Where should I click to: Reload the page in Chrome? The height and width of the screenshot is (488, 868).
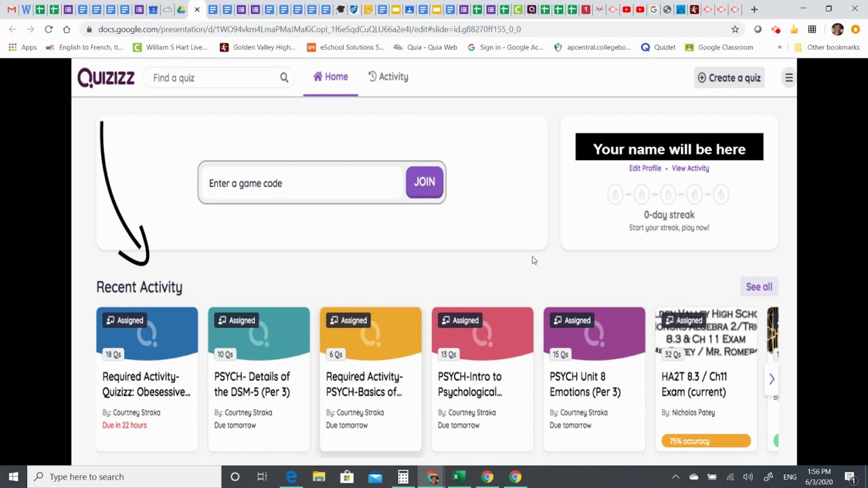point(48,29)
